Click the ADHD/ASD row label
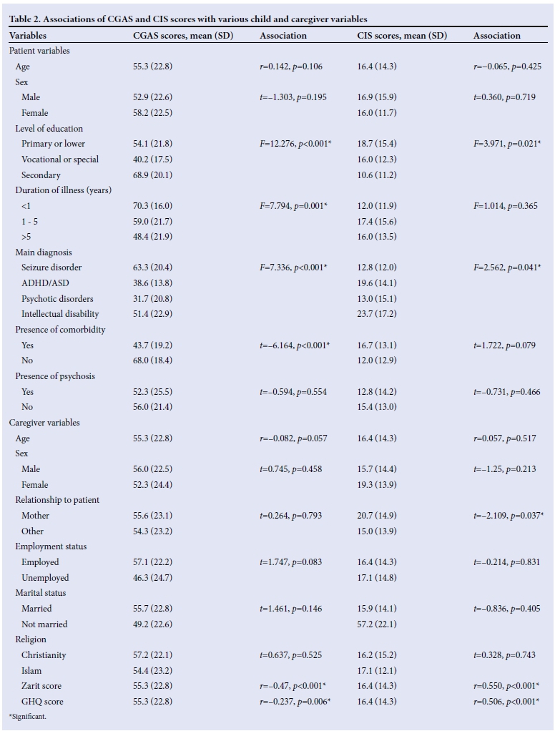560x736 pixels. (44, 283)
